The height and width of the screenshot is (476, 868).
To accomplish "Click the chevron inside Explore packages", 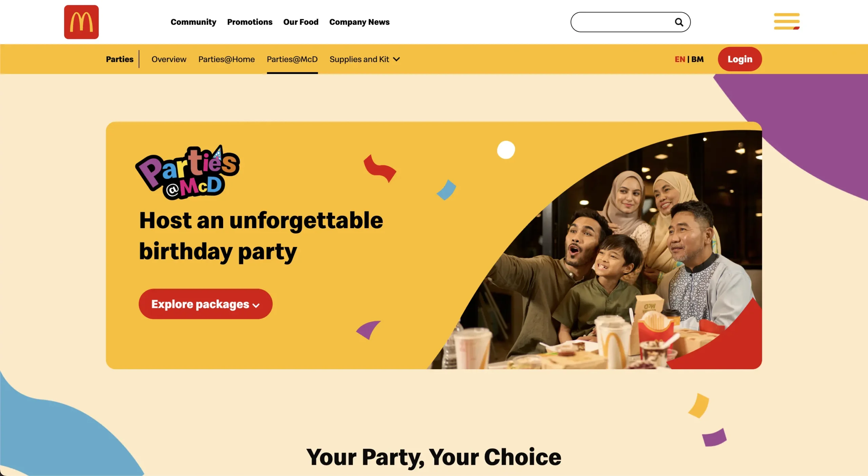I will 256,305.
